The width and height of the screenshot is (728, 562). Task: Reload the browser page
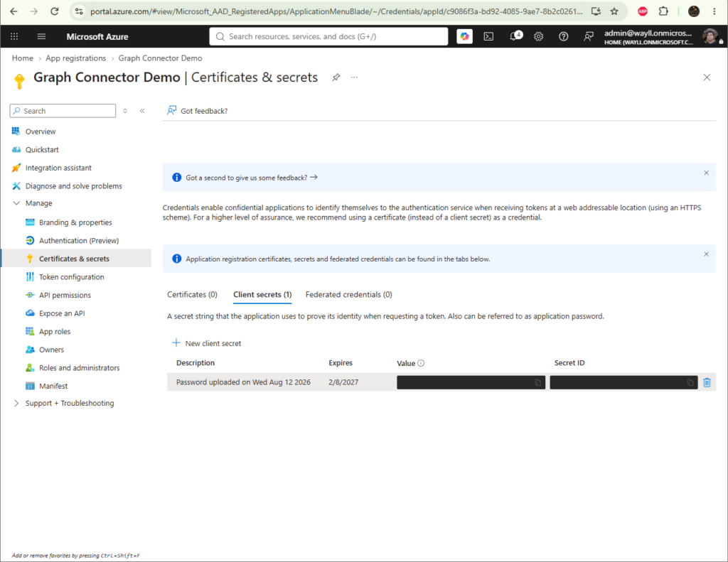tap(54, 11)
